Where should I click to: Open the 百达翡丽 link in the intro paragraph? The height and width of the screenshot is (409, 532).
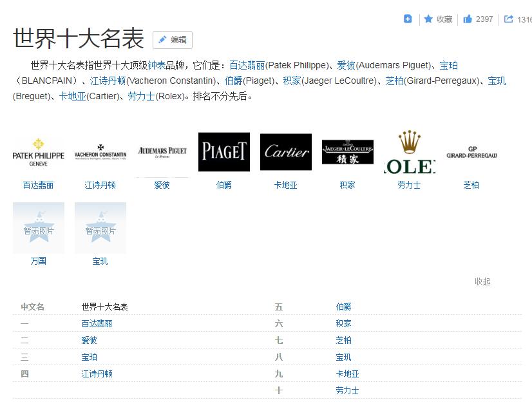click(247, 65)
